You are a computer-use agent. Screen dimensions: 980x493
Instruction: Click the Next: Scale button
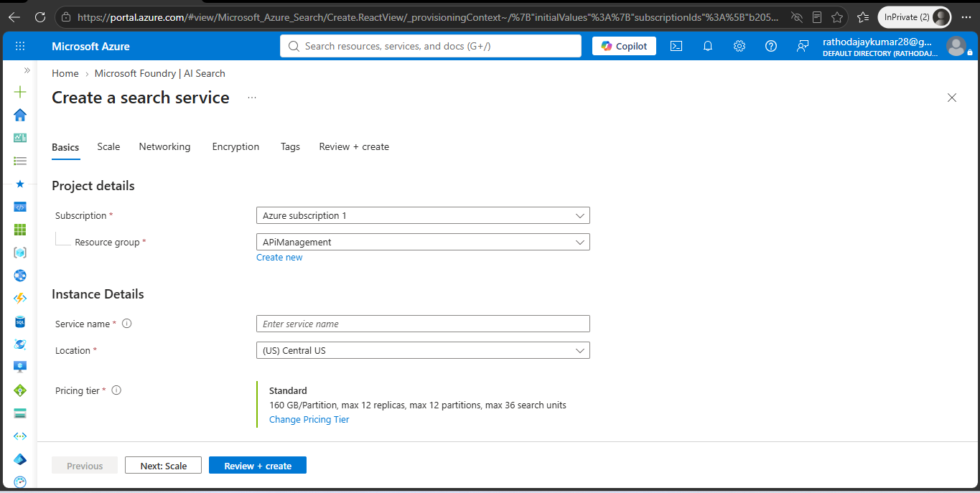[x=163, y=466]
